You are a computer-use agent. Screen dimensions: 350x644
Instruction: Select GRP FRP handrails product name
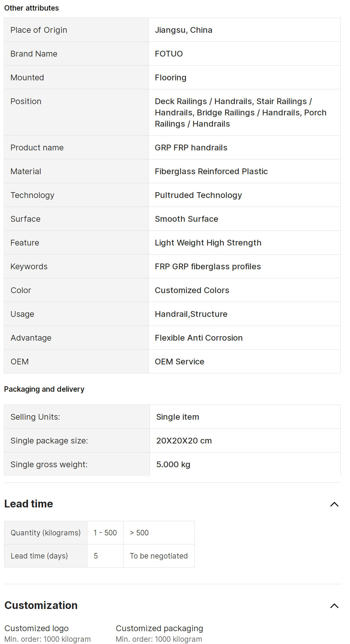[191, 148]
